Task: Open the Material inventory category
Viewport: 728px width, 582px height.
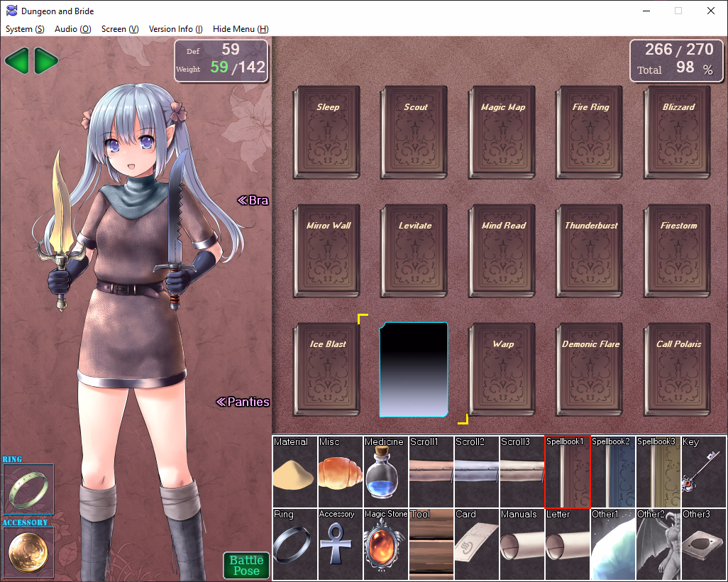Action: pyautogui.click(x=294, y=472)
